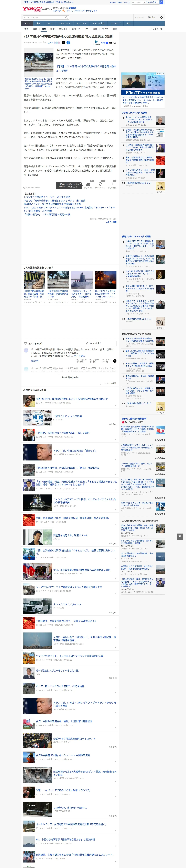Open トランプ氏、中国の台湾演習「懸念せず」 article

point(75,450)
